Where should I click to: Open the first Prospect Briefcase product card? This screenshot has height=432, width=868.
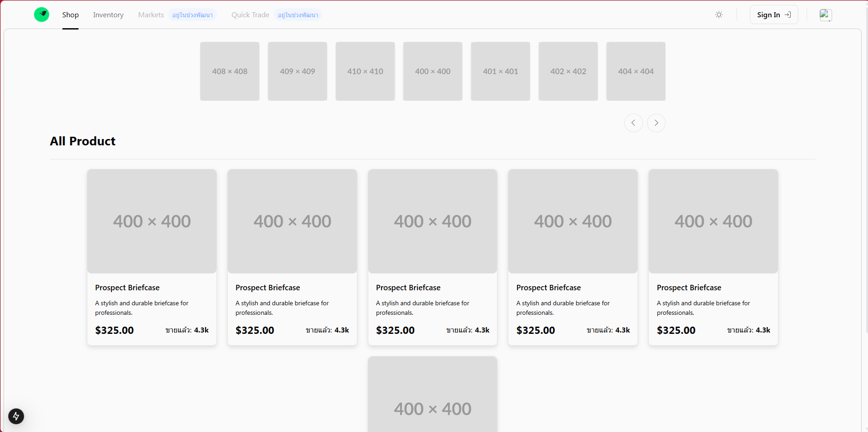click(x=152, y=257)
